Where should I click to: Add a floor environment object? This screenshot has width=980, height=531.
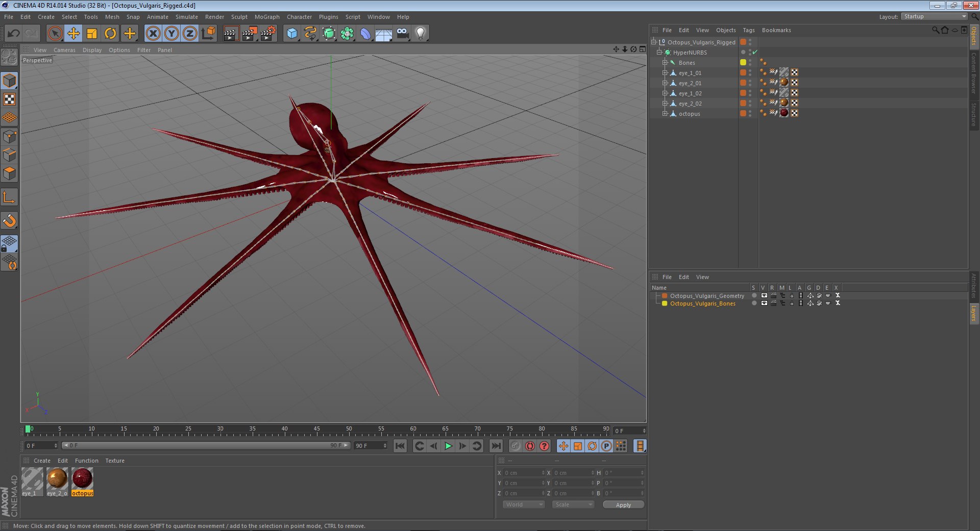[383, 34]
